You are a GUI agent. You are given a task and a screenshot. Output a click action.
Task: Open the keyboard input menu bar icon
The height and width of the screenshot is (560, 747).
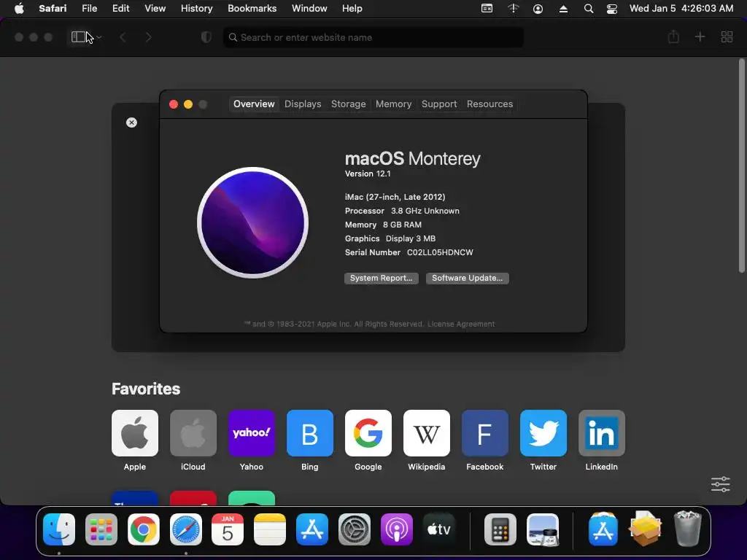pyautogui.click(x=487, y=9)
